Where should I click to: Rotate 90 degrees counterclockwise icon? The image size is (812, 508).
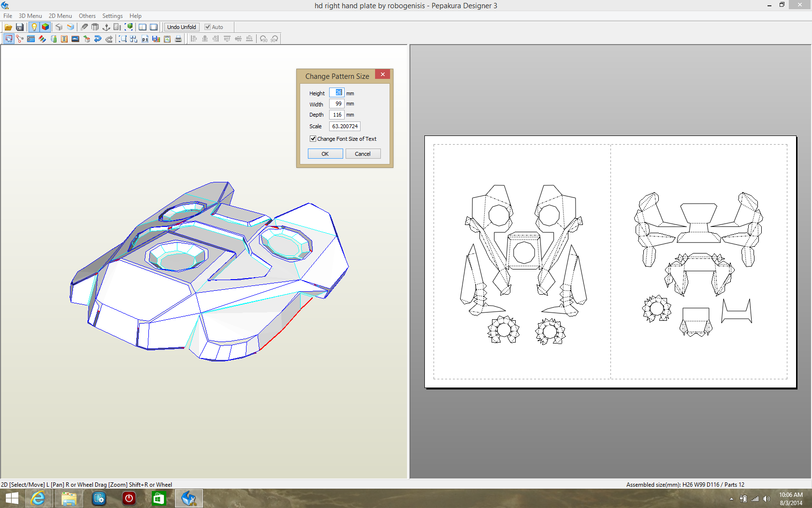263,39
